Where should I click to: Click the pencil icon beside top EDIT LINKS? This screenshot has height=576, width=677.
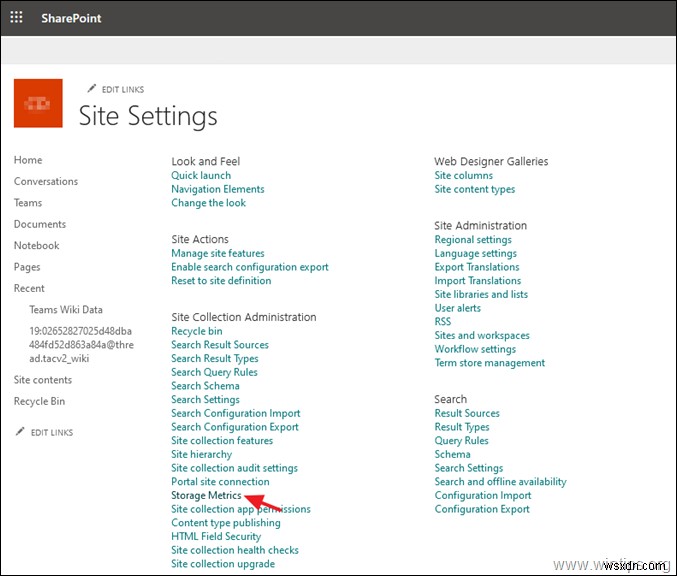[x=92, y=89]
